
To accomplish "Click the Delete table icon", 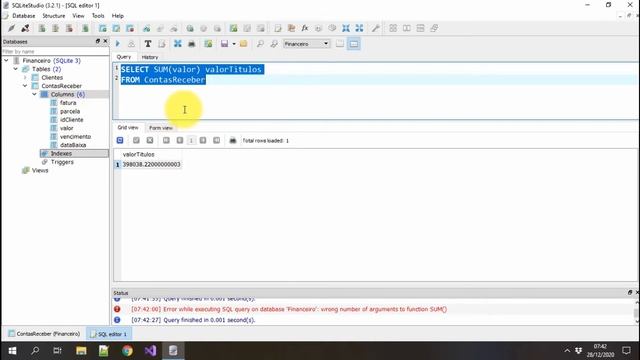I will click(130, 28).
